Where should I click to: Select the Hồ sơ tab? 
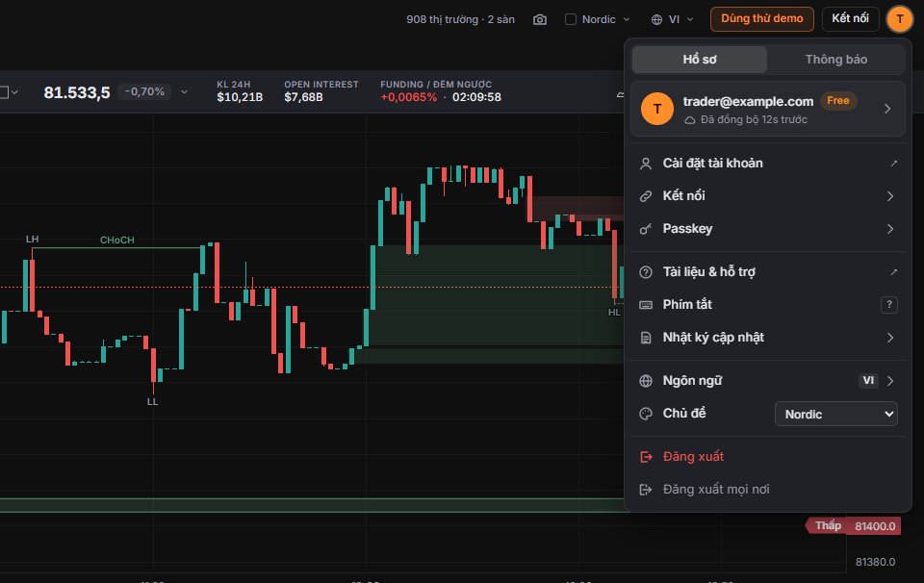[x=700, y=60]
